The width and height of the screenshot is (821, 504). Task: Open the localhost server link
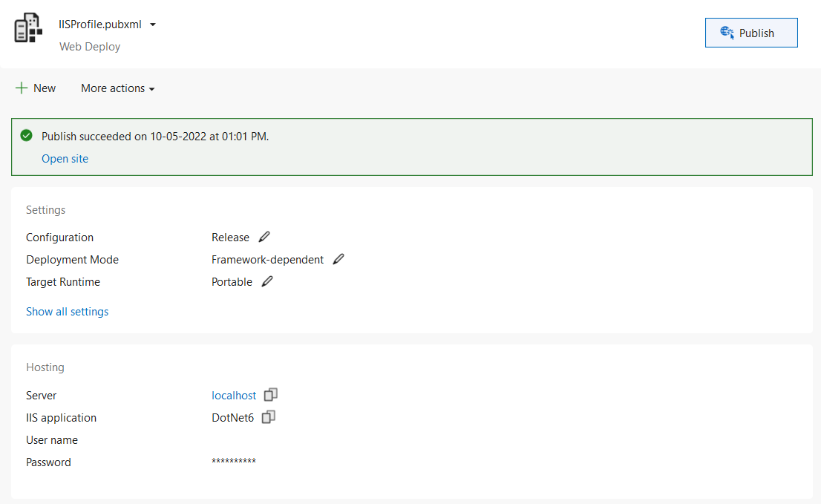[x=234, y=396]
